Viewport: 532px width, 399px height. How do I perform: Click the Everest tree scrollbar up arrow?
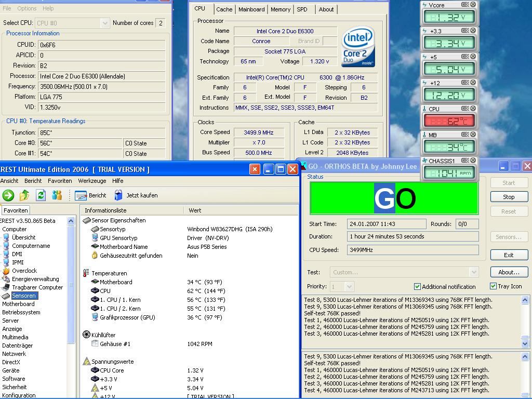coord(71,221)
